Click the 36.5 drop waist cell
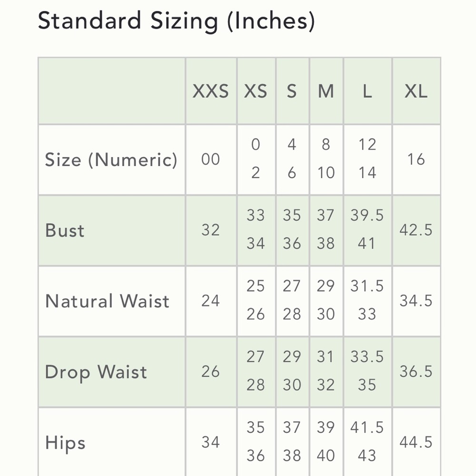The width and height of the screenshot is (476, 476). (416, 372)
